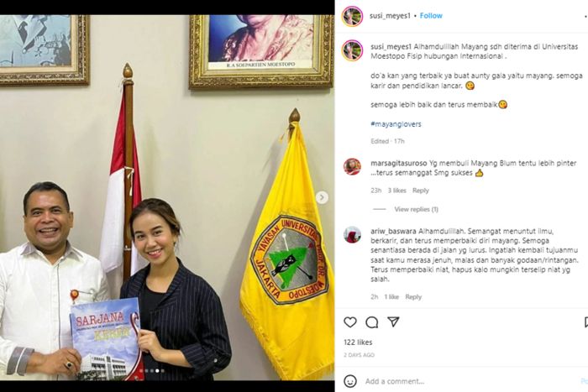This screenshot has height=392, width=588.
Task: Expand View replies (1) under first comment
Action: 417,209
